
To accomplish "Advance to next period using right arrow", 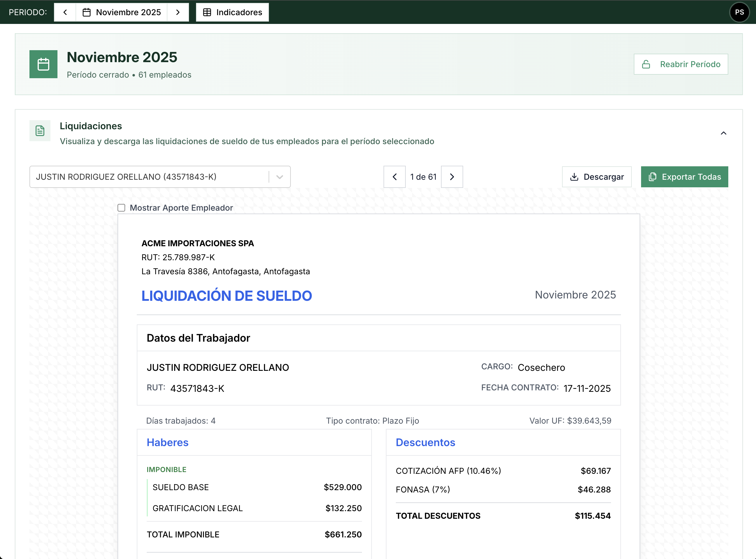I will (178, 12).
